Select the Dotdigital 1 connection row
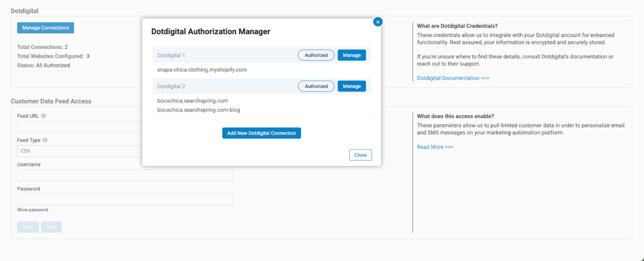 pos(220,55)
